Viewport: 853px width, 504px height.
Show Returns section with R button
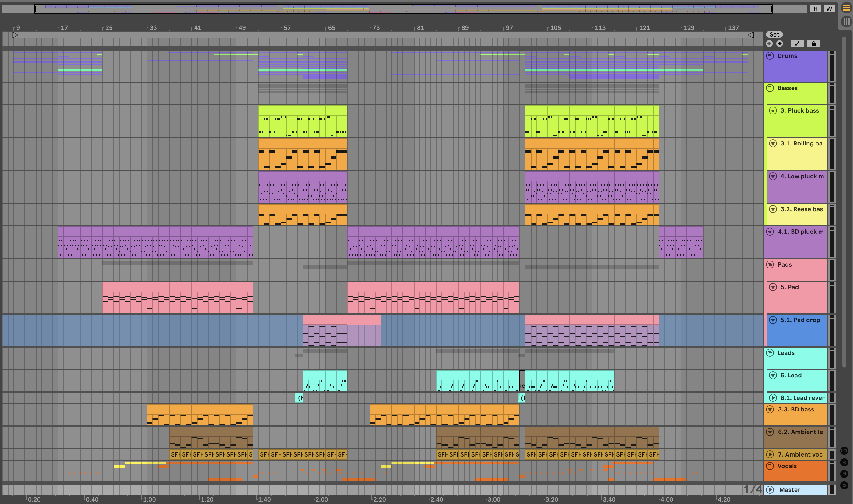[844, 462]
